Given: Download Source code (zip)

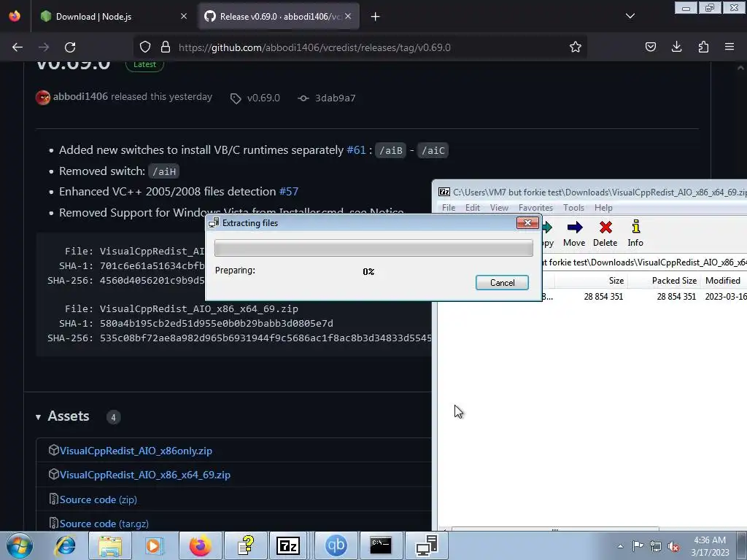Looking at the screenshot, I should pyautogui.click(x=98, y=499).
